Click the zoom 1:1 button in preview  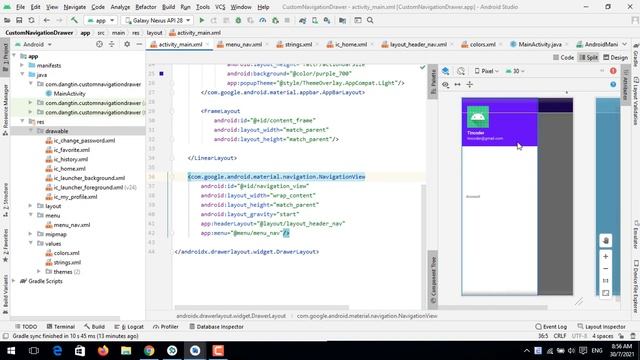pos(606,281)
